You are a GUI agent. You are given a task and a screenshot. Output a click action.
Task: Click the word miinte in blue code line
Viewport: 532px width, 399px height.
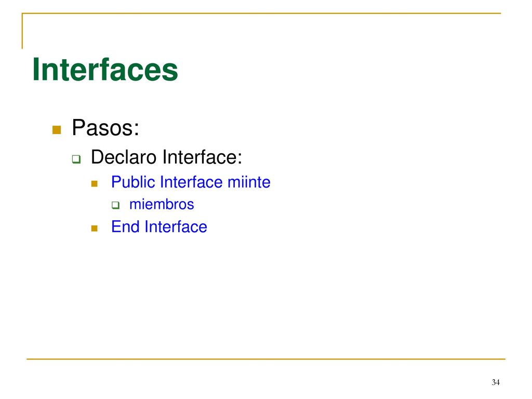pos(249,182)
